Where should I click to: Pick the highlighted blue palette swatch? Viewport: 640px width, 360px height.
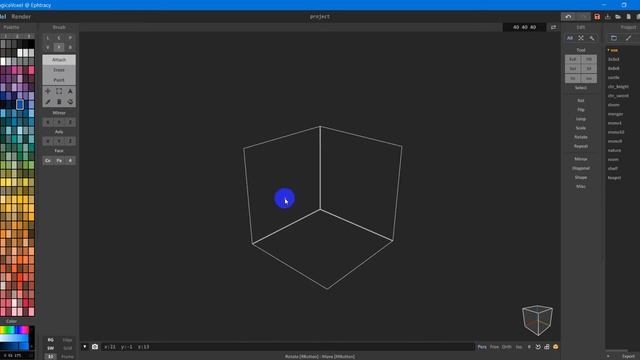20,104
